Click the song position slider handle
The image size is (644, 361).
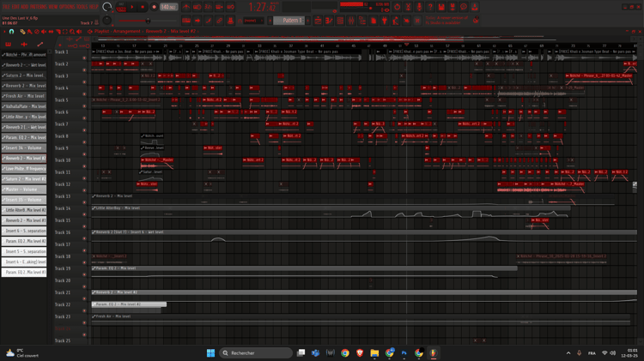[x=148, y=21]
